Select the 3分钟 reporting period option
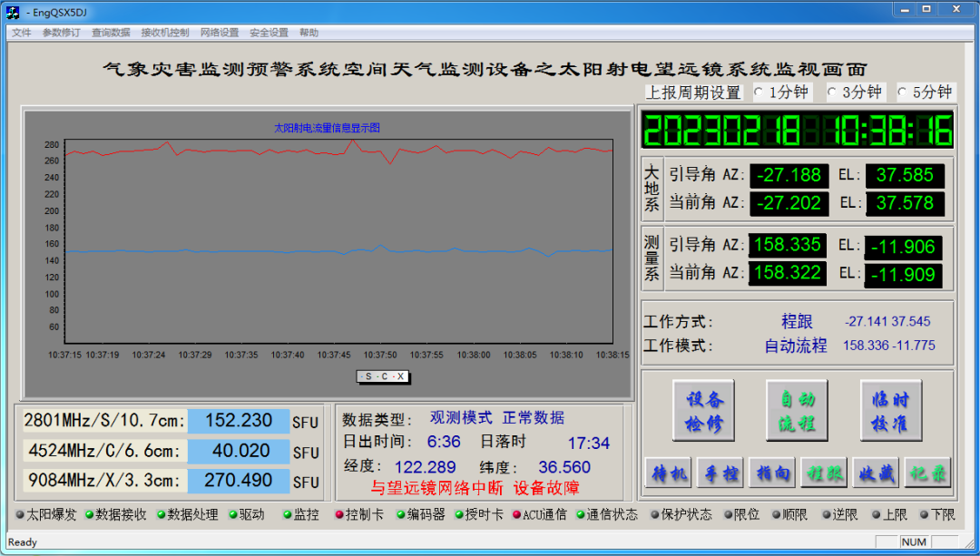This screenshot has width=980, height=556. click(x=831, y=93)
